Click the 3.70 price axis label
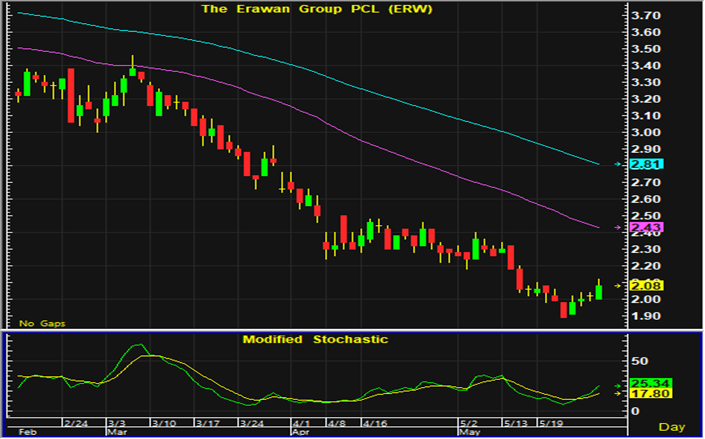 [x=646, y=16]
